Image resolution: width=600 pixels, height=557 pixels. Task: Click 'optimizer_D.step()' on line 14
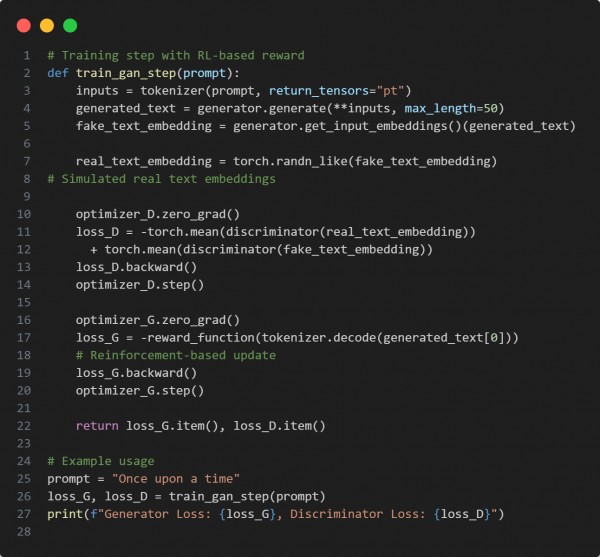[140, 284]
